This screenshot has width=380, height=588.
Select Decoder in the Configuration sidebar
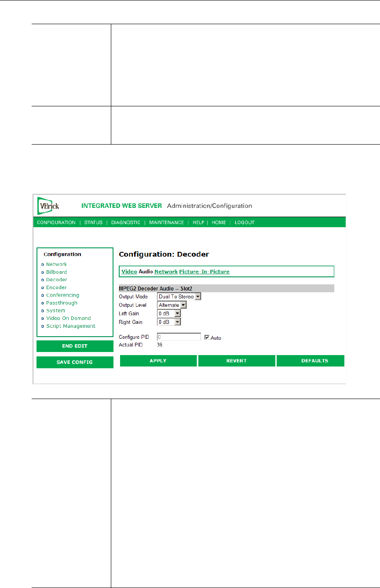pyautogui.click(x=57, y=279)
